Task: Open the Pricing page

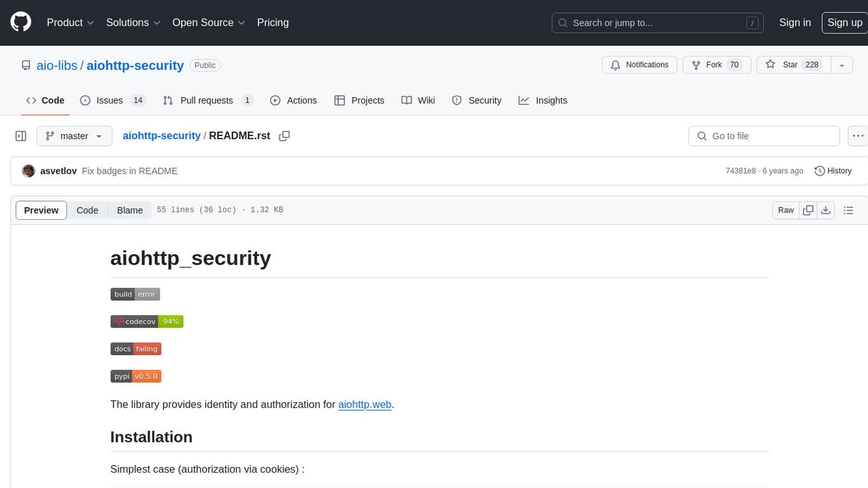Action: [273, 22]
